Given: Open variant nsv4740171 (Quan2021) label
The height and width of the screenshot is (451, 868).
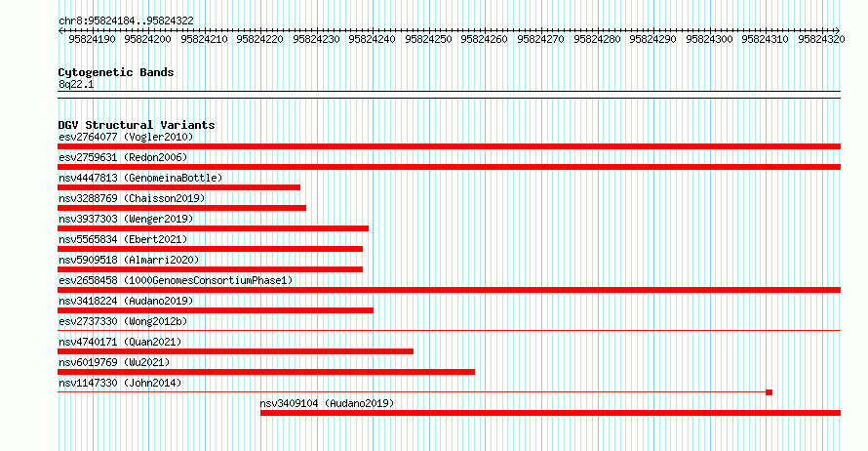Looking at the screenshot, I should pos(120,342).
